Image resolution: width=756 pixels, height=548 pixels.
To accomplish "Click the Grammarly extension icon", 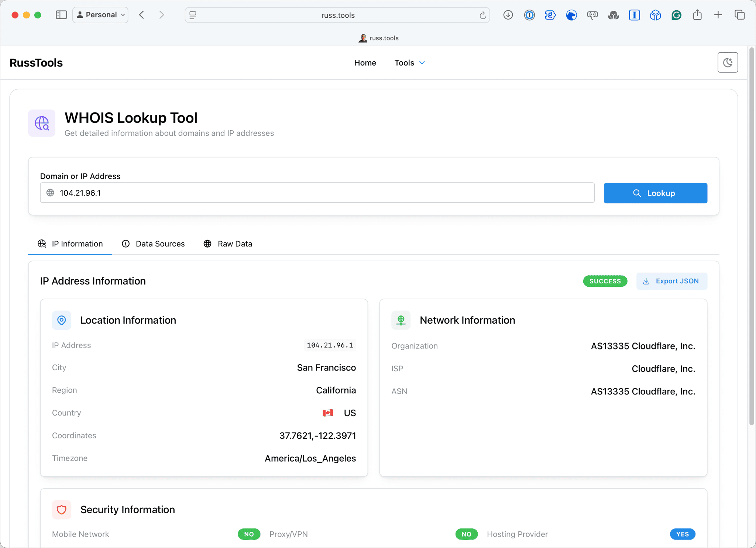I will (676, 15).
